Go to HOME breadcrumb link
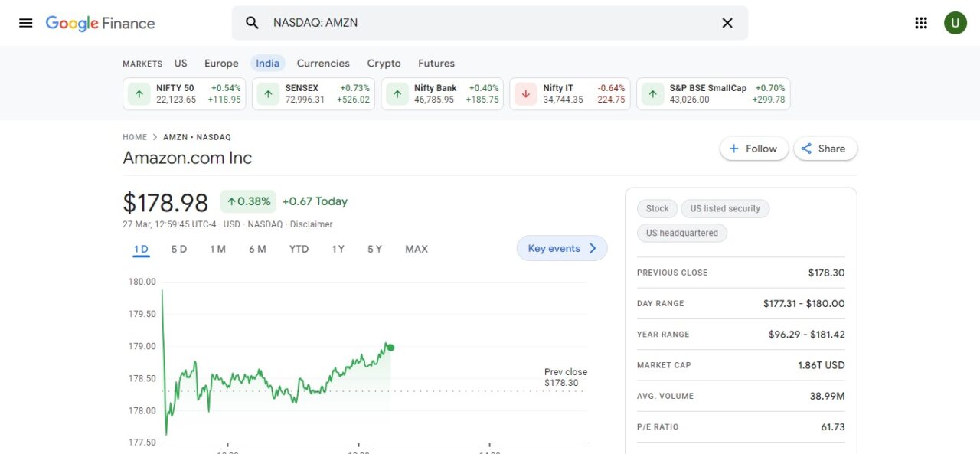 pyautogui.click(x=135, y=137)
